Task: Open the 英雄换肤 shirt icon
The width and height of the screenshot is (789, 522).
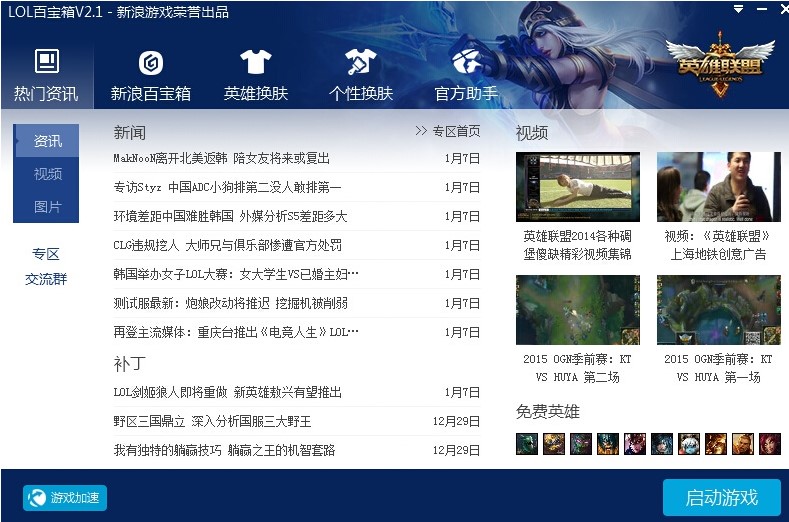Action: point(256,62)
